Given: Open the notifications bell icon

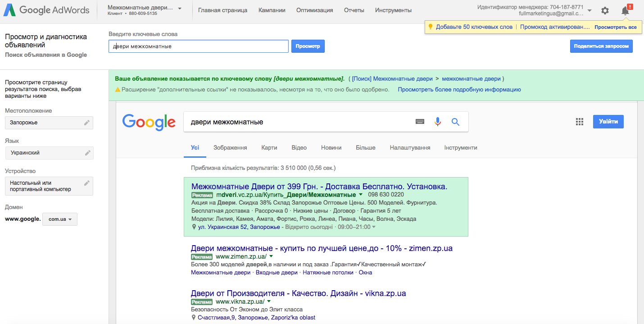Looking at the screenshot, I should point(626,10).
